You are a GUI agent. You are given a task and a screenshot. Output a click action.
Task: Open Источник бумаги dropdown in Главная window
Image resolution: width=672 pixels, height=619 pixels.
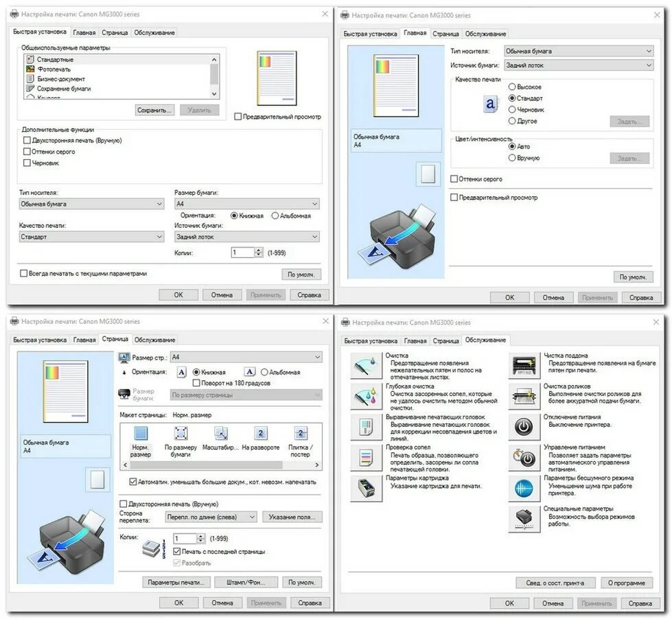pos(579,65)
